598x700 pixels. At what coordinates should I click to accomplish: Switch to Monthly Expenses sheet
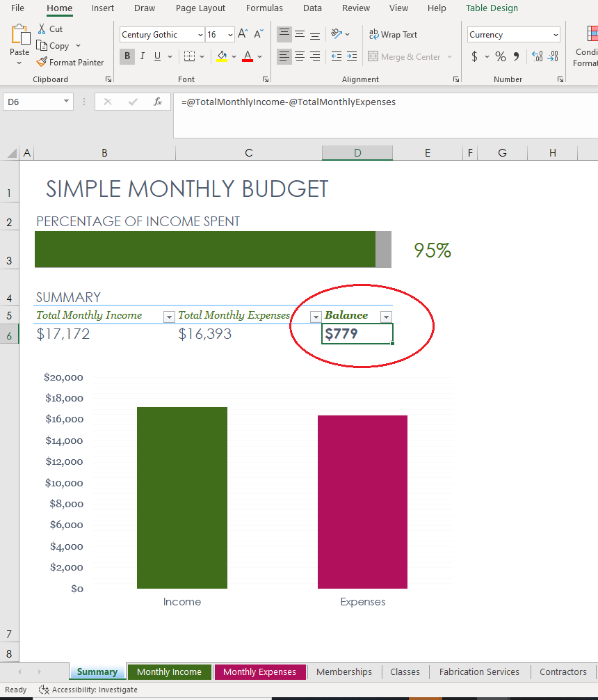(x=260, y=672)
